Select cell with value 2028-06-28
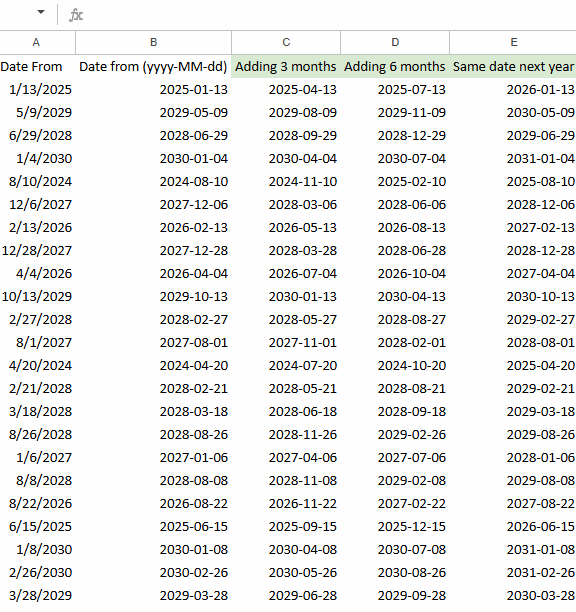Viewport: 576px width, 612px height. 395,251
